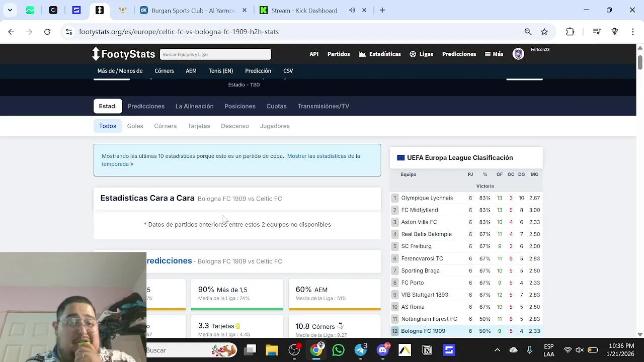644x362 pixels.
Task: Click the browser address bar URL
Action: coord(179,32)
